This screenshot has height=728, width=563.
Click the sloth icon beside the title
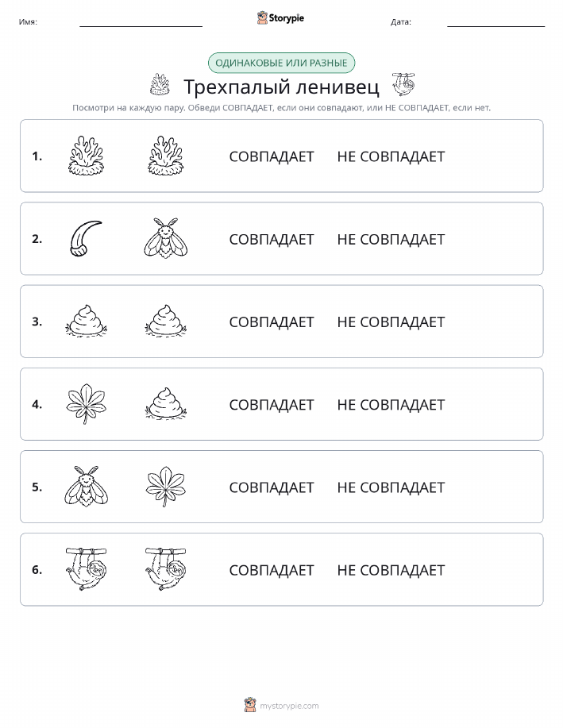coord(403,84)
